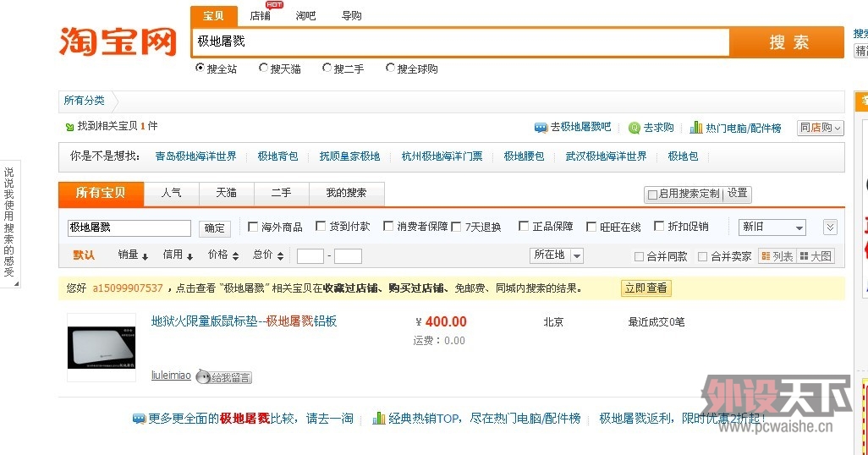The image size is (868, 455).
Task: Click chart icon before 经典热销TOP
Action: coord(379,418)
